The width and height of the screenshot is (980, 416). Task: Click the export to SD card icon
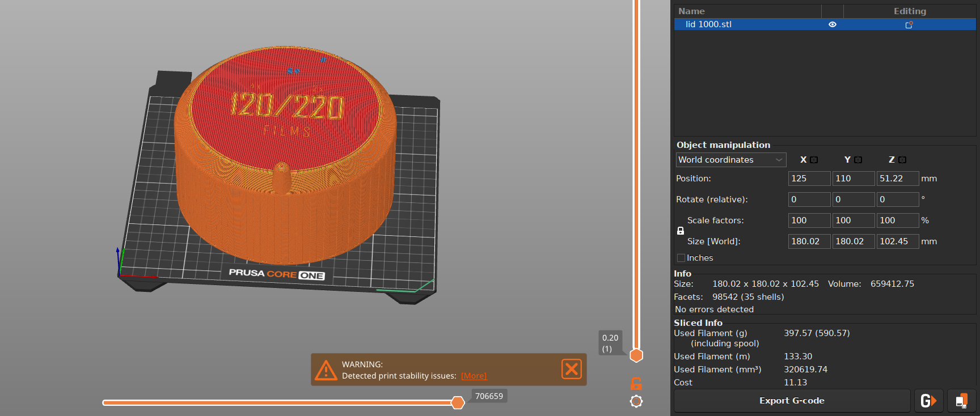pyautogui.click(x=961, y=401)
